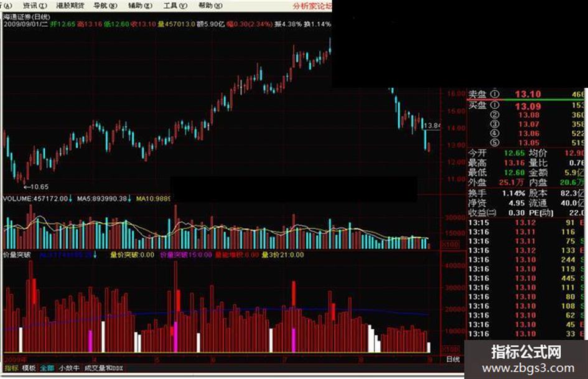
Task: Open the 辅助(E) menu
Action: tap(140, 6)
